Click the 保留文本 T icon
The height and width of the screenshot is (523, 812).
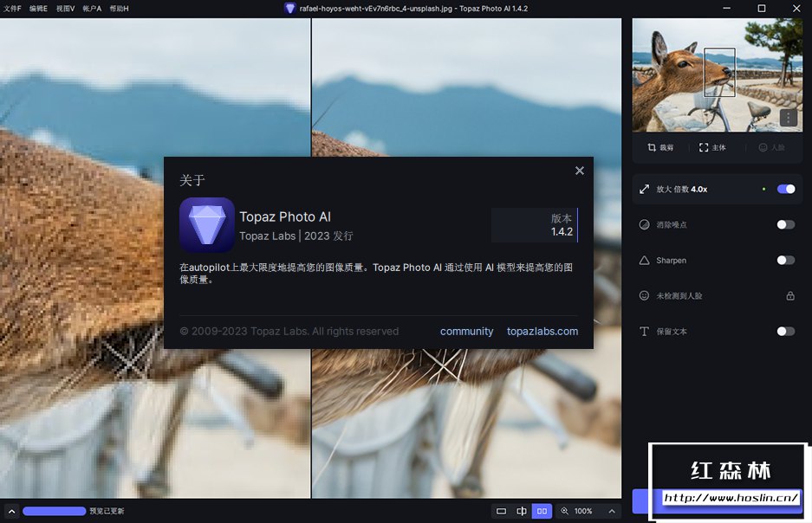tap(644, 331)
